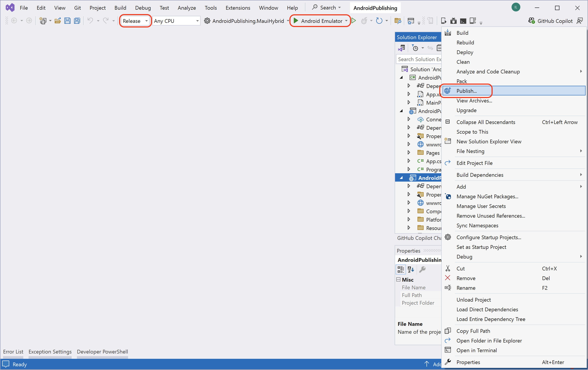
Task: Click the Find in Files folder icon
Action: (398, 21)
